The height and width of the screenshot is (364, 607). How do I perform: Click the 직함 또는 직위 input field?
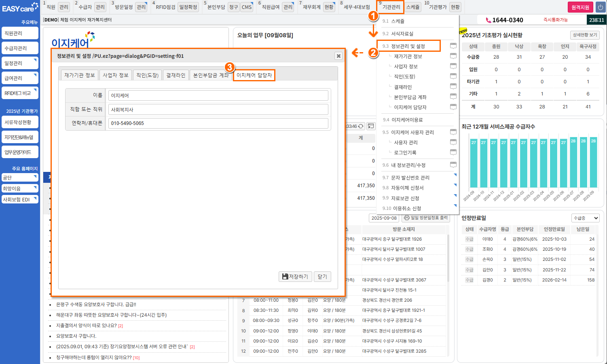(x=218, y=110)
